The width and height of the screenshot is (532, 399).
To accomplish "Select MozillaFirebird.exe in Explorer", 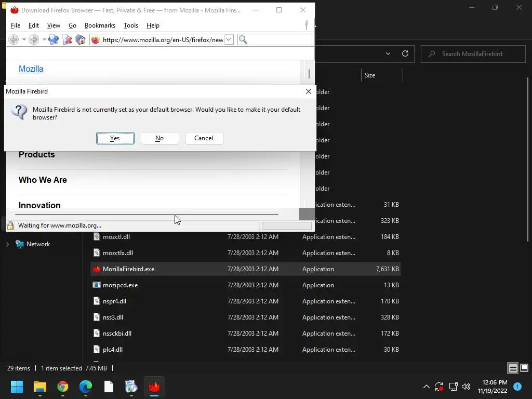I will 246,269.
